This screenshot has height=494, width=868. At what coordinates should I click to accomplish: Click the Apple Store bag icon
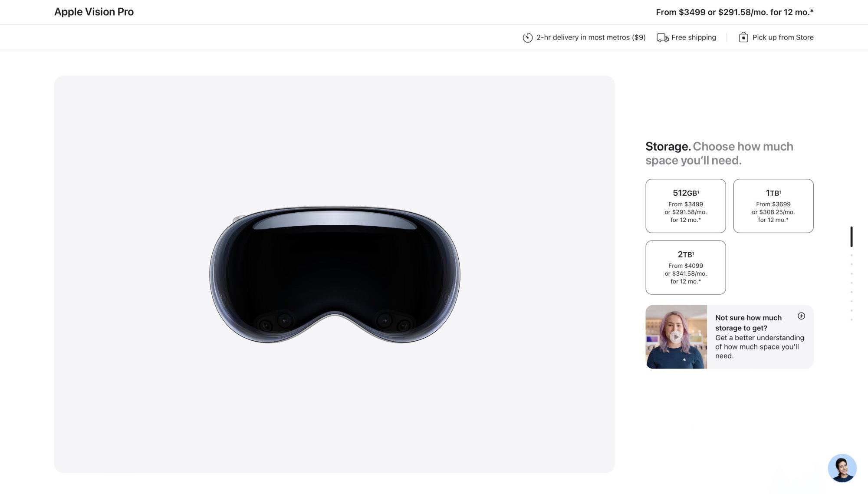point(743,37)
